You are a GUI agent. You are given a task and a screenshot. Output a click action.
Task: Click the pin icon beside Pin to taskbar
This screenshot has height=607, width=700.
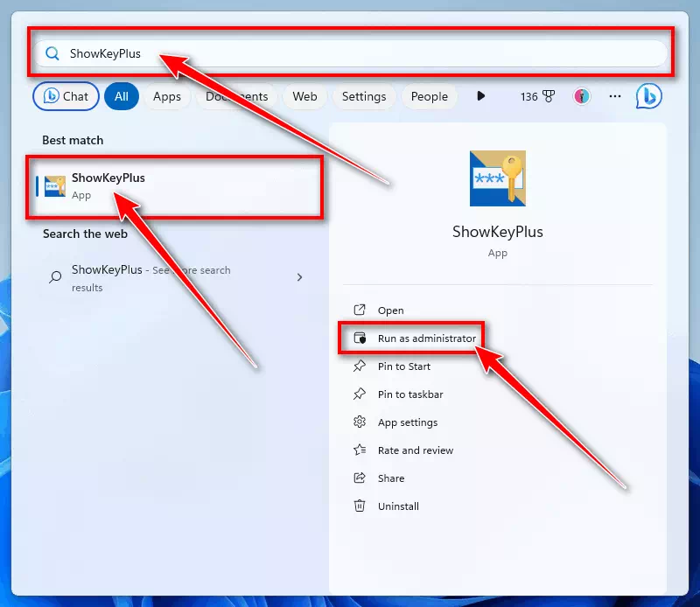click(x=360, y=394)
